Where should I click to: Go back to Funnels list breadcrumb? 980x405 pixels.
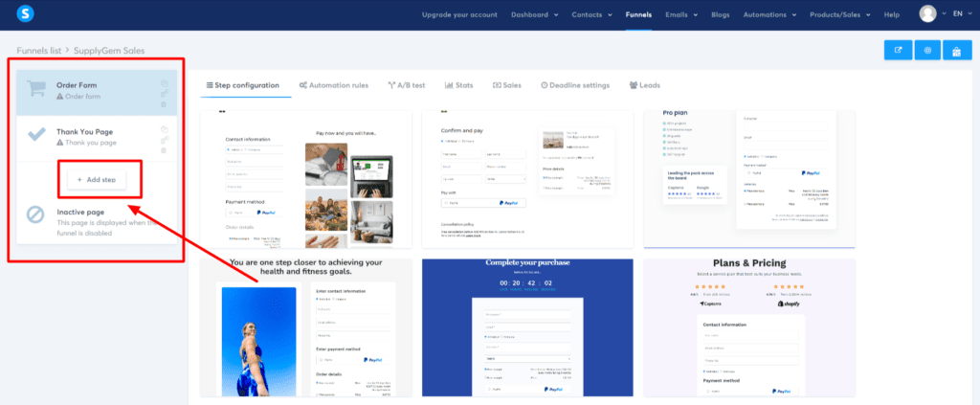(38, 51)
